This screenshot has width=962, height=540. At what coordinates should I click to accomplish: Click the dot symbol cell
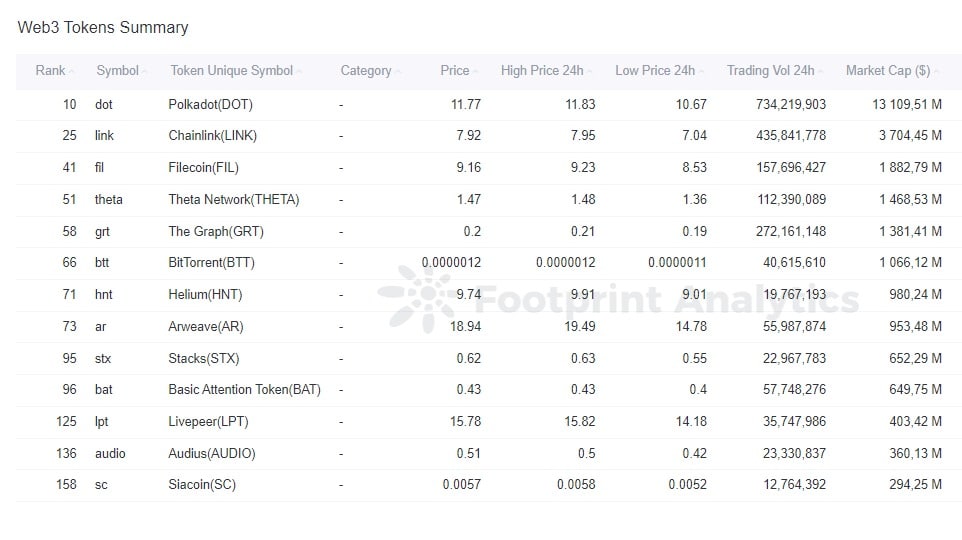tap(104, 104)
